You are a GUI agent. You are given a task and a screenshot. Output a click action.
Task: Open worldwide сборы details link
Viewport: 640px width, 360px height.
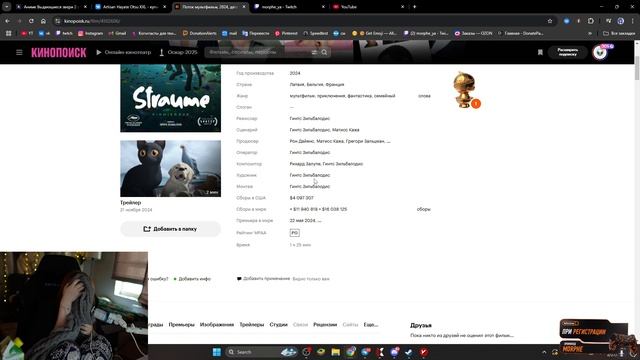(424, 209)
